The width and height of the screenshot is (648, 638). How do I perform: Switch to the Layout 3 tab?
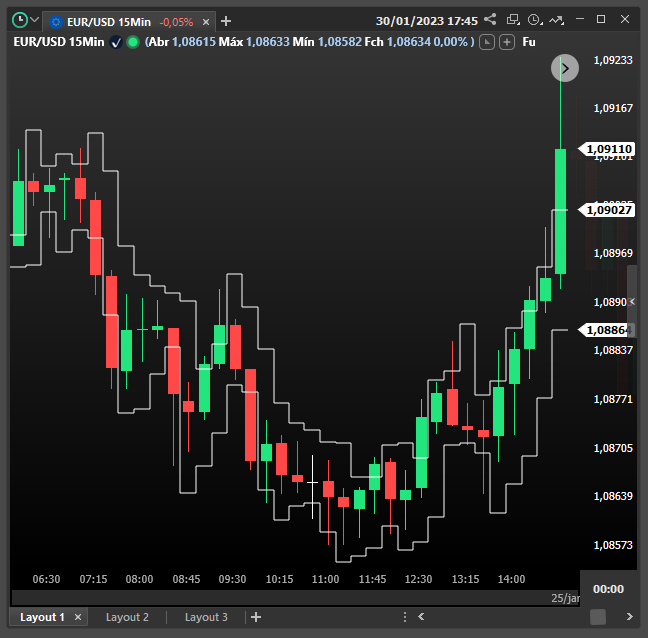click(x=206, y=617)
